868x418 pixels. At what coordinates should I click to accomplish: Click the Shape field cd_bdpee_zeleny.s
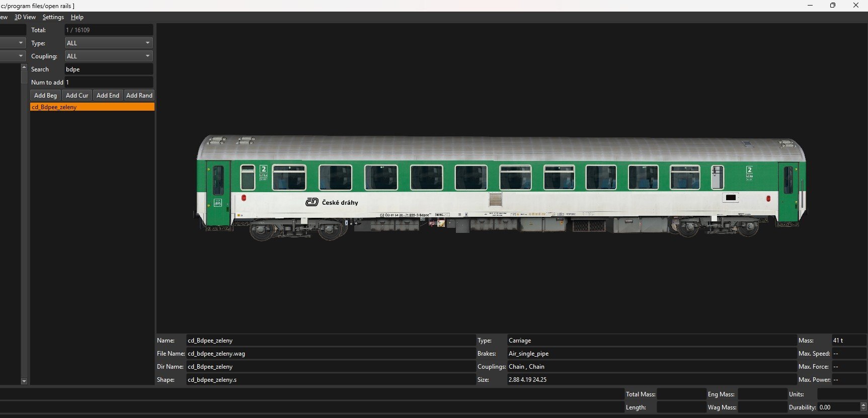(331, 380)
